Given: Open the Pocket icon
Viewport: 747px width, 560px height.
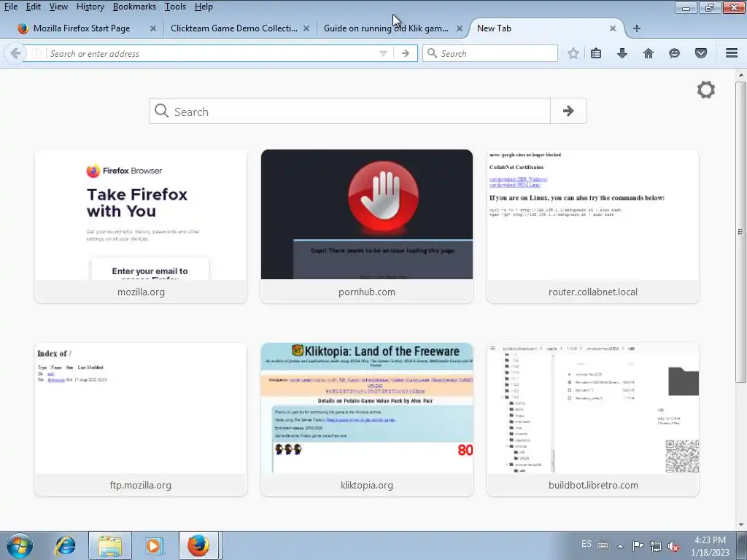Looking at the screenshot, I should (701, 53).
